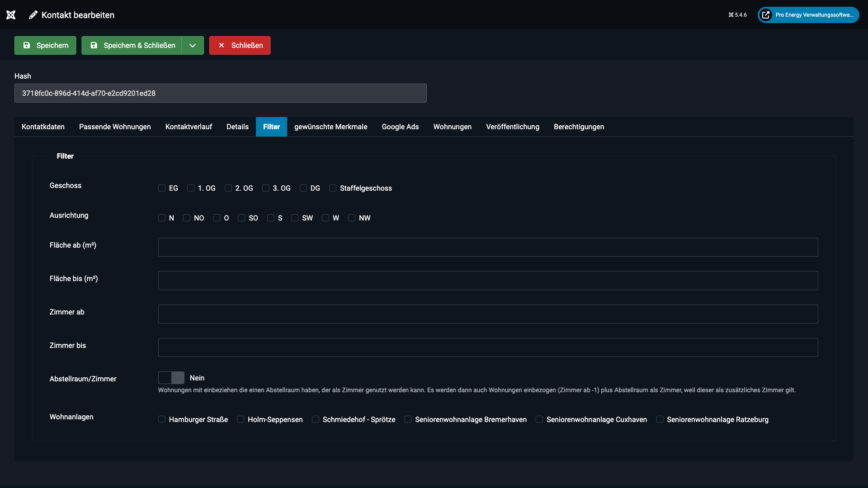Check the DG floor checkbox
This screenshot has width=868, height=488.
303,188
